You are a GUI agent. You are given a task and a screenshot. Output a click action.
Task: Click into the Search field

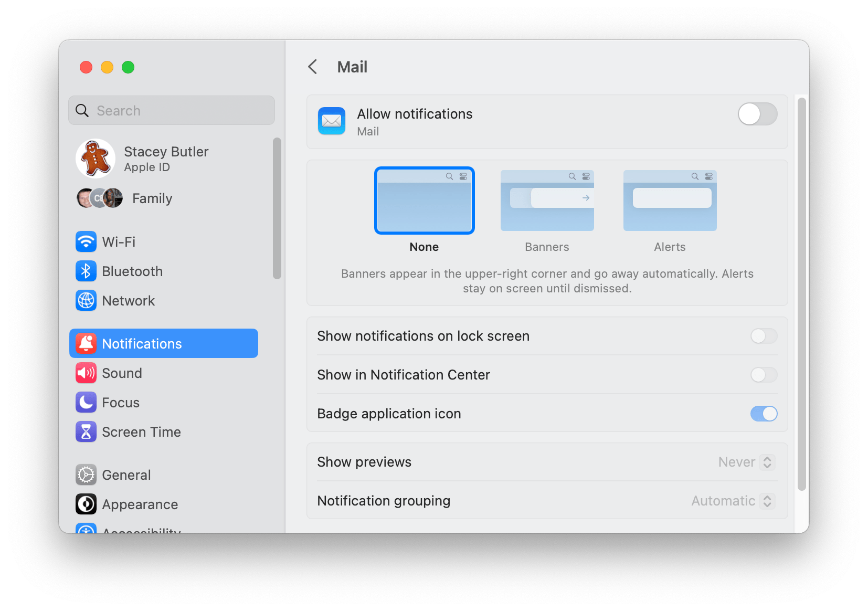(172, 110)
